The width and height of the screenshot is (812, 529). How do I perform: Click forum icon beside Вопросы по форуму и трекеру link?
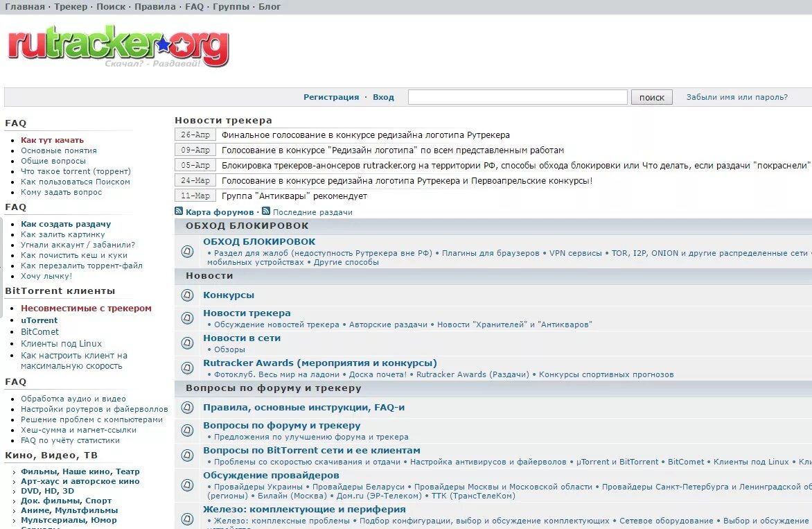(x=188, y=430)
